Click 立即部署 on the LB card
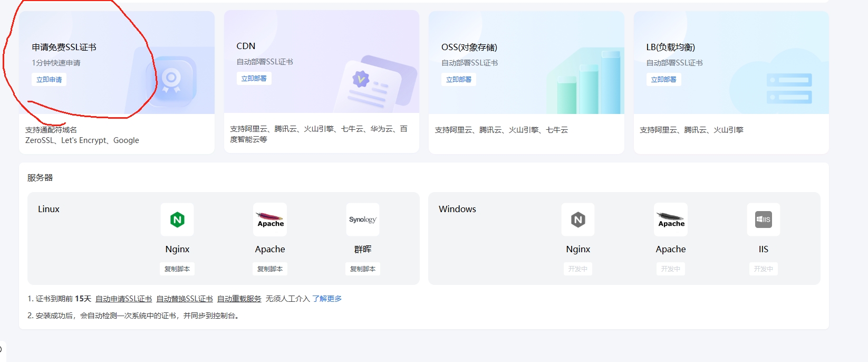 [663, 80]
